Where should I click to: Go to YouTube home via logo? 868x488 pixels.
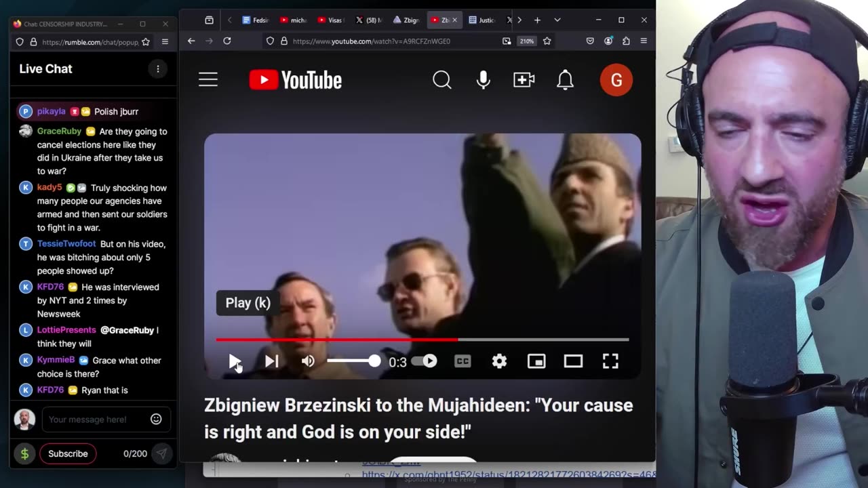click(x=295, y=80)
